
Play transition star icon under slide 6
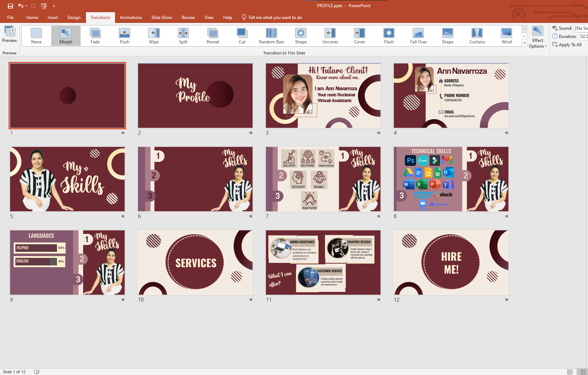click(251, 216)
